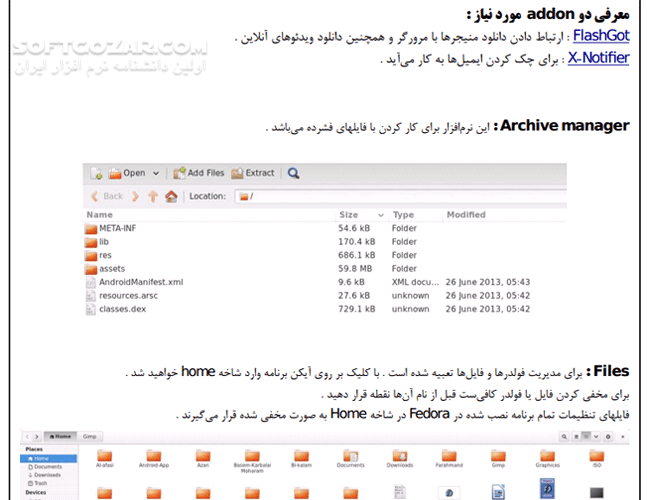Select the lib folder in the archive
This screenshot has height=500, width=650.
point(325,242)
